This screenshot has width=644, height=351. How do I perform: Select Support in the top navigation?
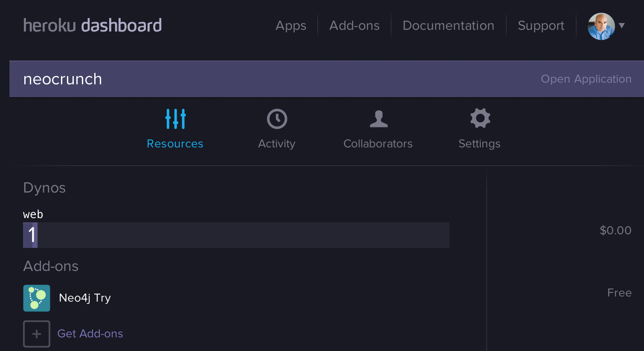pyautogui.click(x=541, y=26)
